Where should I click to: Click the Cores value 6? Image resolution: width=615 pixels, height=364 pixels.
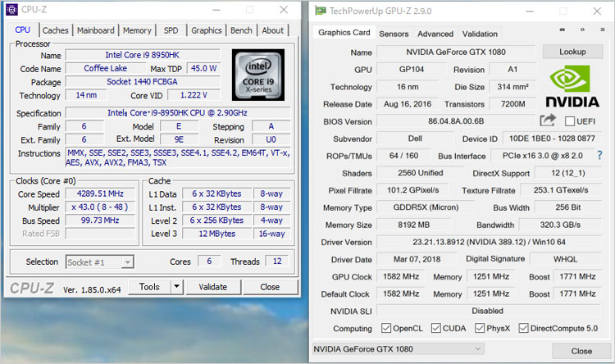[x=209, y=262]
